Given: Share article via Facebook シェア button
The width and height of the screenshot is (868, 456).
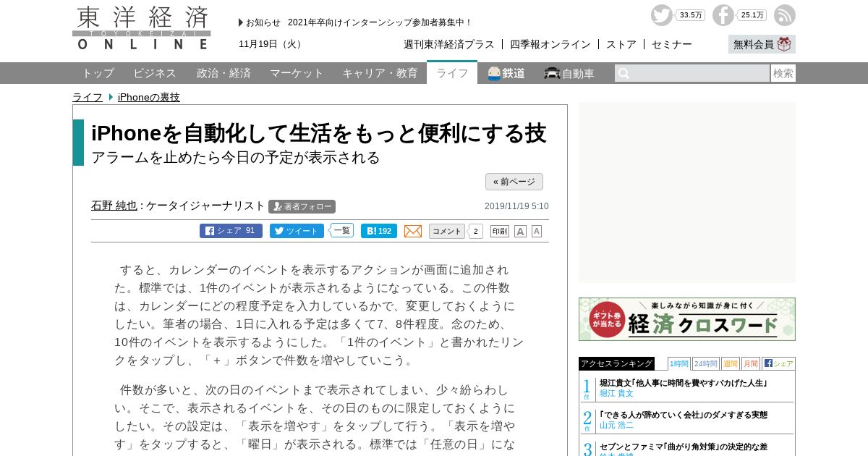Looking at the screenshot, I should [231, 231].
